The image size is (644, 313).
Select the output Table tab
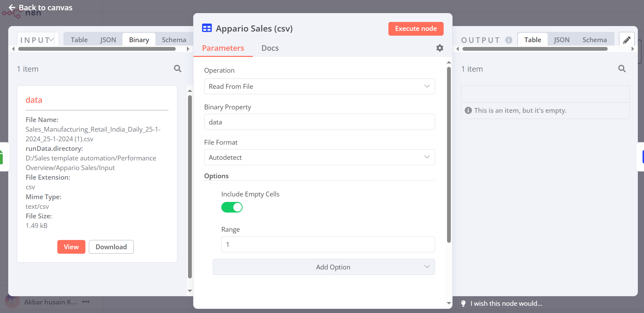coord(532,40)
